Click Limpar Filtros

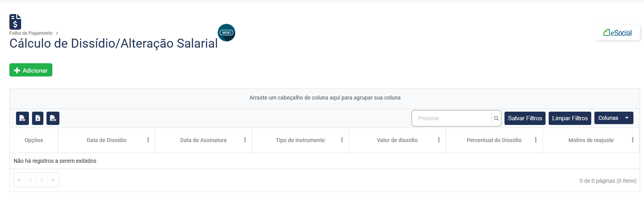[570, 118]
